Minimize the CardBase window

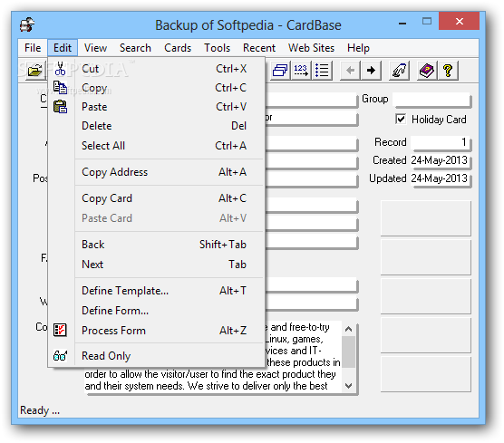402,23
